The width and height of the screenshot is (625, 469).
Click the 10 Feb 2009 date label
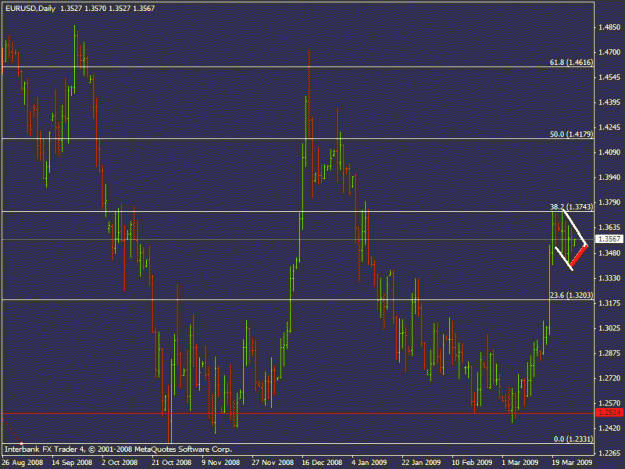(x=472, y=463)
